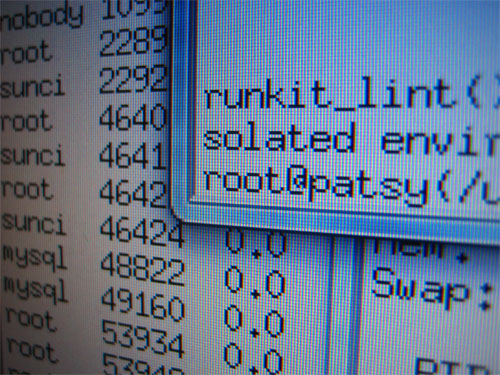Select the sunci user beside PID 4641
This screenshot has width=500, height=375.
click(33, 155)
